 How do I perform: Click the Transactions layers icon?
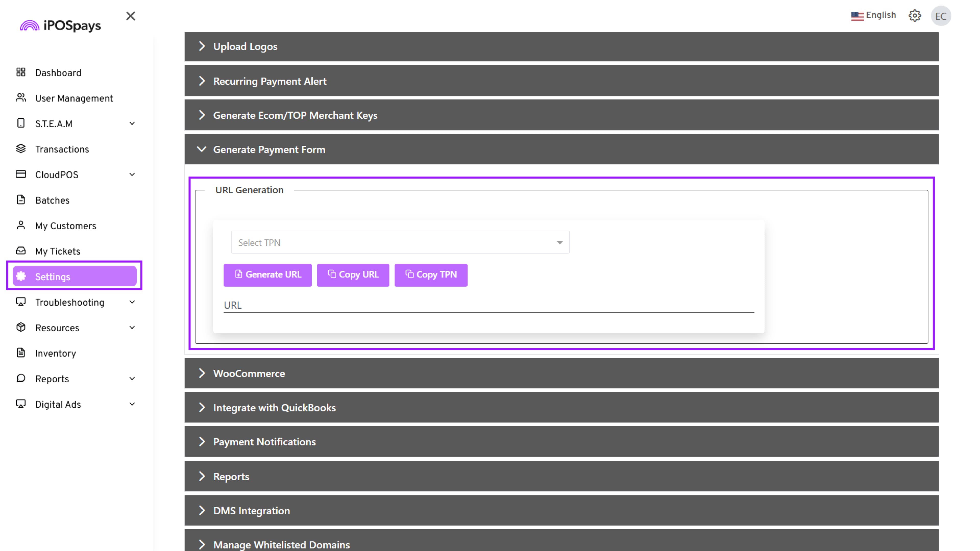(x=21, y=149)
